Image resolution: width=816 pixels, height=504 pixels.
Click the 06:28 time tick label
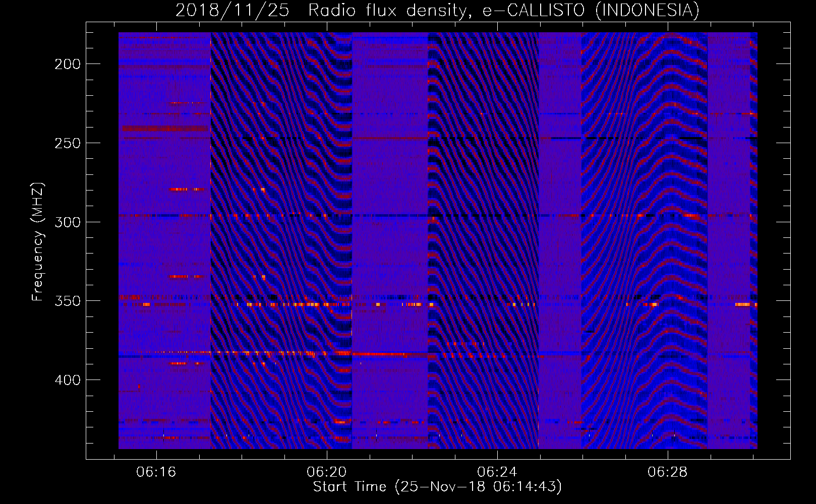click(668, 472)
